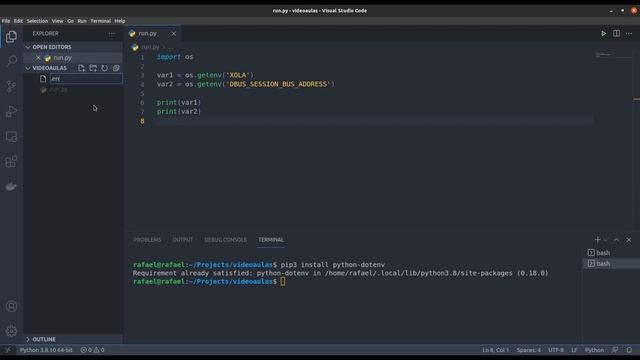Open the Remote Explorer view

click(11, 136)
